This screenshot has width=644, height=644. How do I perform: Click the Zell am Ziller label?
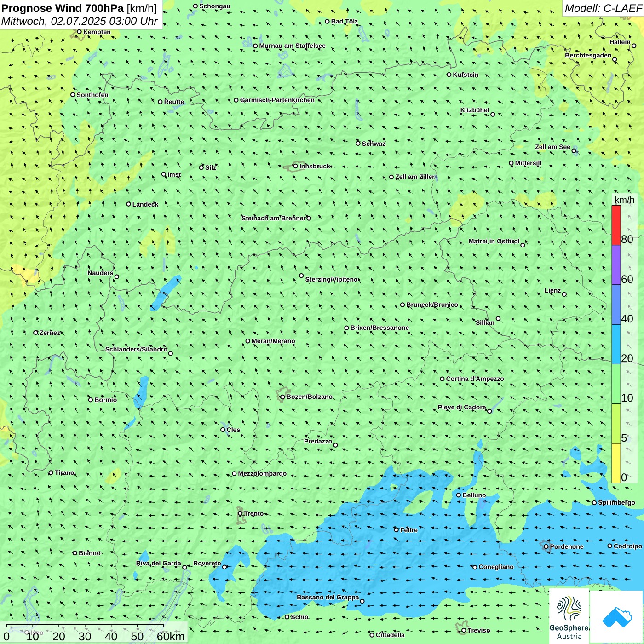click(x=414, y=177)
